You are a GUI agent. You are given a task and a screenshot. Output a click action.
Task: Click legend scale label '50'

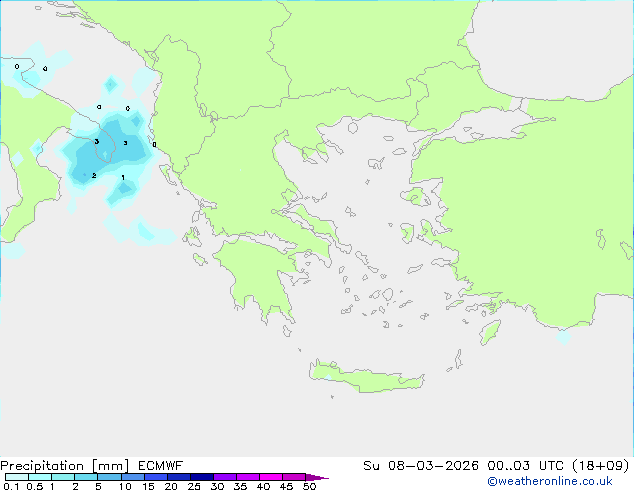pyautogui.click(x=309, y=486)
